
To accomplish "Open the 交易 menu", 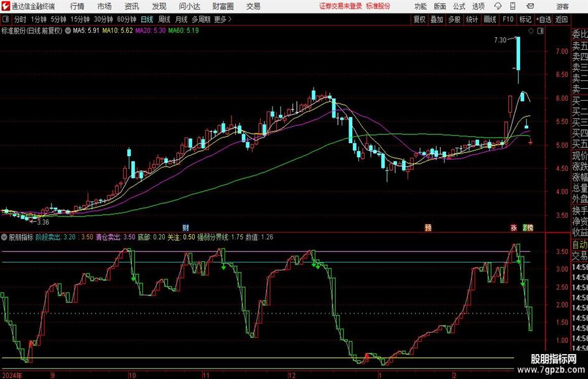I will pos(253,6).
